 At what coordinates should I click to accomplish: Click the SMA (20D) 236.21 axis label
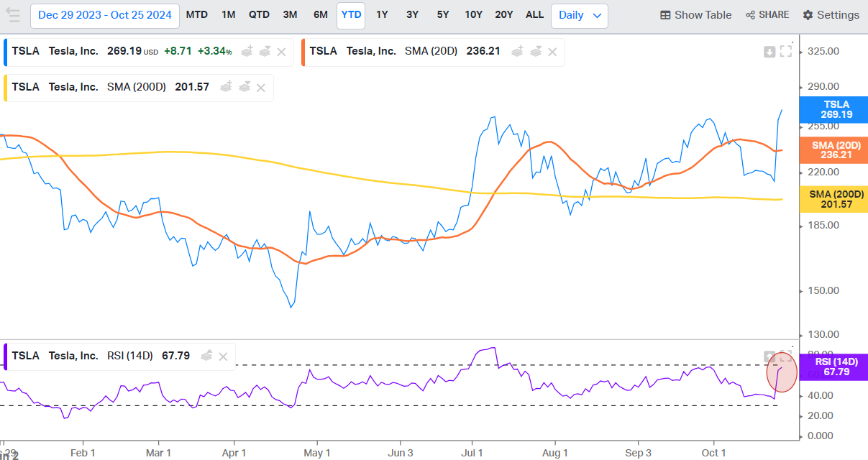coord(834,150)
